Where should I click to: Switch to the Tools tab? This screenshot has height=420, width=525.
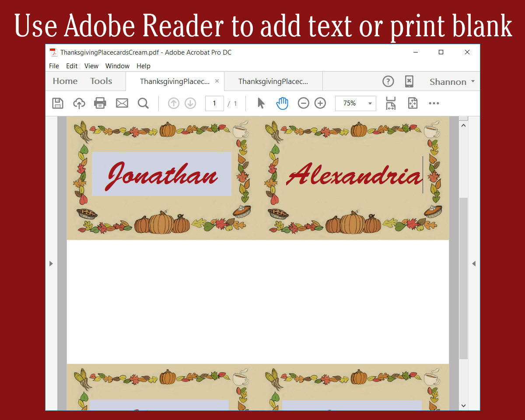pos(101,81)
